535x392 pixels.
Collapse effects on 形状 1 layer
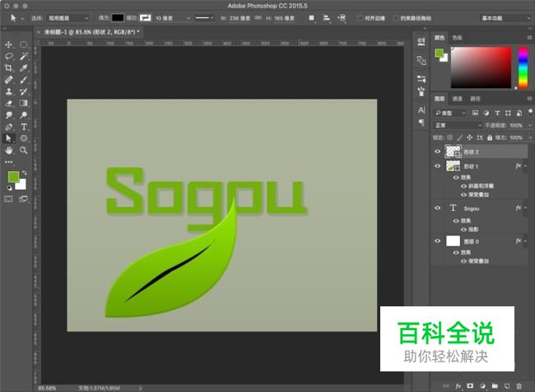click(525, 166)
